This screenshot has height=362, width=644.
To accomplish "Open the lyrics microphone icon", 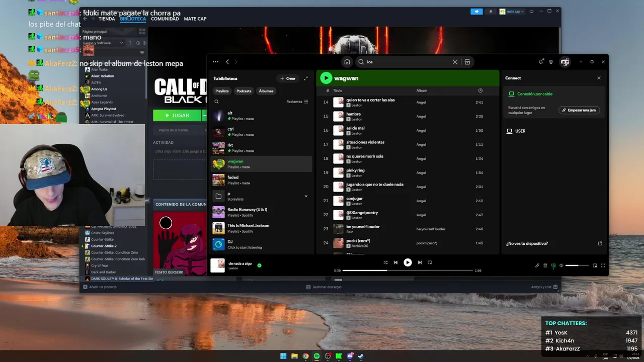I will (x=537, y=265).
